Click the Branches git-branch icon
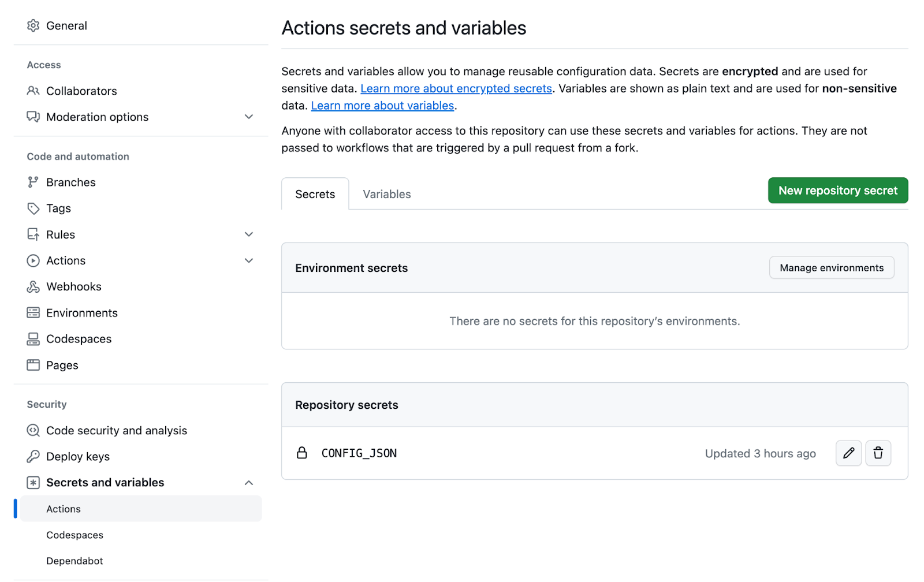The height and width of the screenshot is (582, 924). [x=33, y=182]
